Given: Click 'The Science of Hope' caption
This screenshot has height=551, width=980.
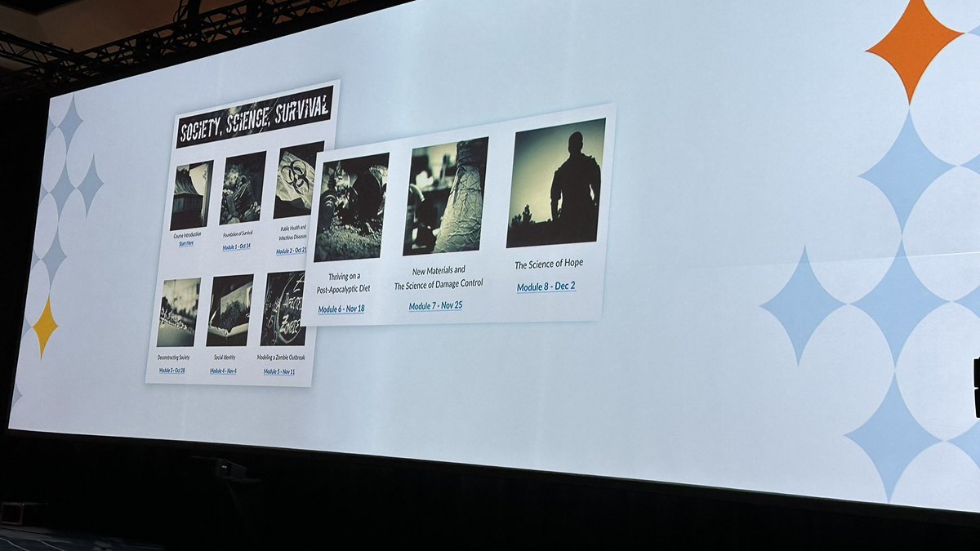Looking at the screenshot, I should pyautogui.click(x=549, y=264).
